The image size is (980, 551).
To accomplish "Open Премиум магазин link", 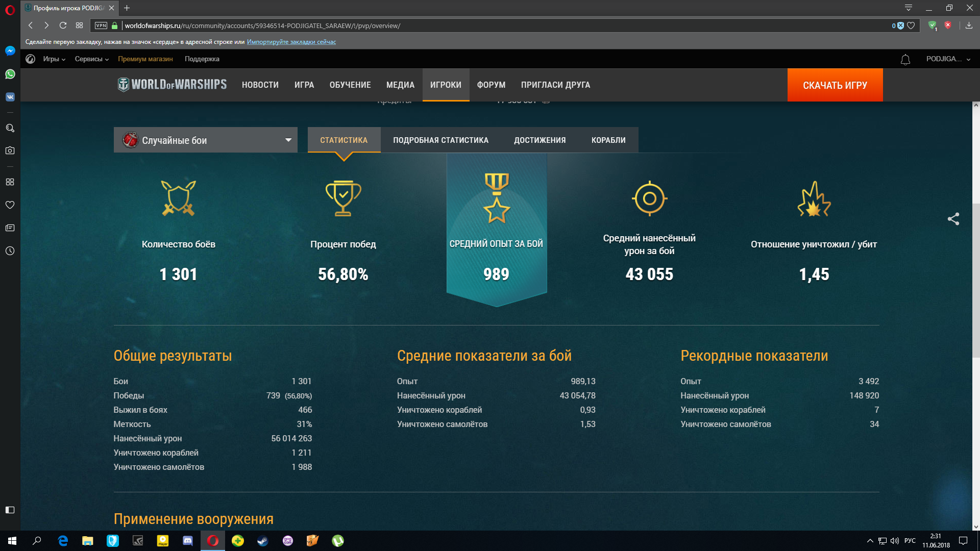I will [145, 59].
